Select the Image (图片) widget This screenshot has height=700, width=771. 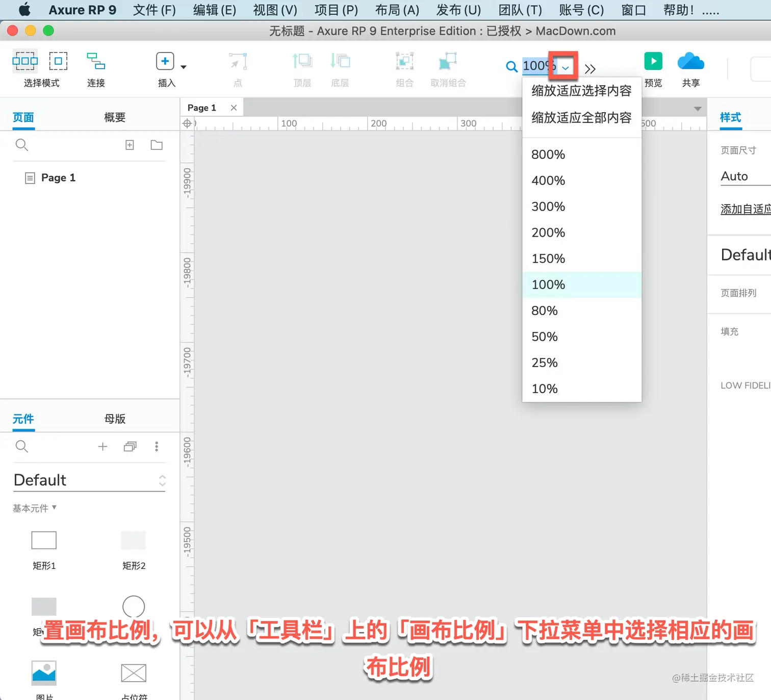[44, 673]
